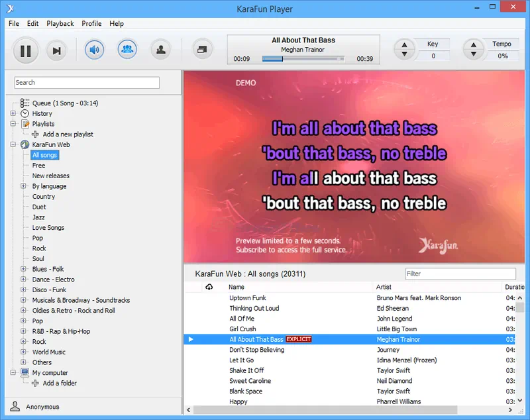
Task: Click the Search input field
Action: [87, 82]
